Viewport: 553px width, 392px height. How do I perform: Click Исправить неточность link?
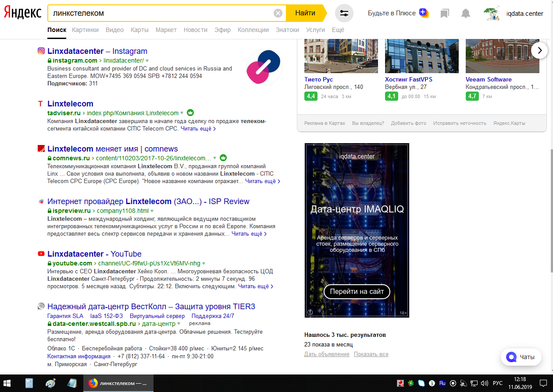460,123
